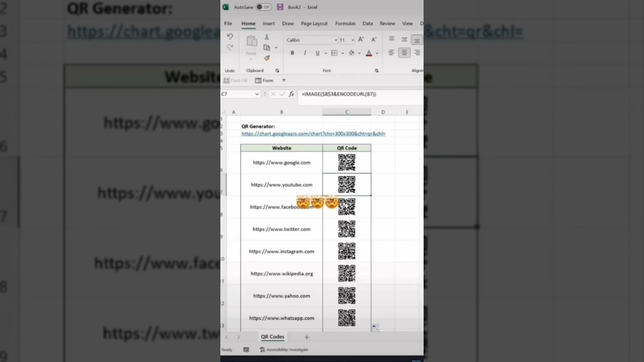Click the Undo arrow icon
This screenshot has width=644, height=362.
pos(230,37)
